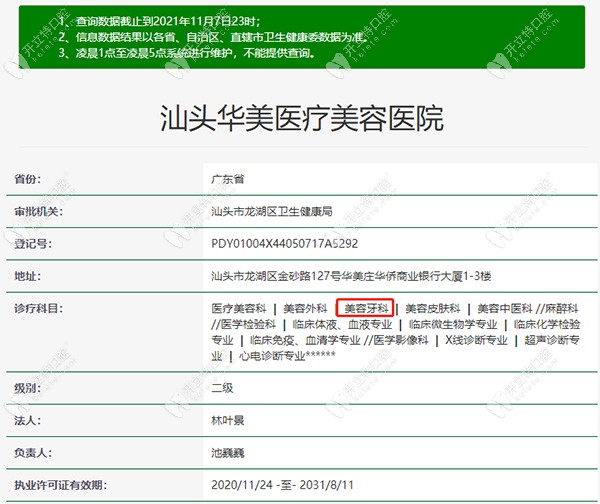Click the specialty 临床免疫、血清学专业
The height and width of the screenshot is (504, 600).
tap(305, 340)
